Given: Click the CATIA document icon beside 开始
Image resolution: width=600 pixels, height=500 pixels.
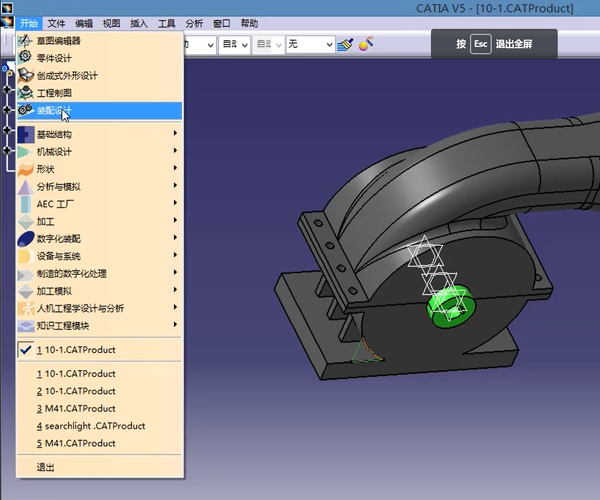Looking at the screenshot, I should coord(7,23).
